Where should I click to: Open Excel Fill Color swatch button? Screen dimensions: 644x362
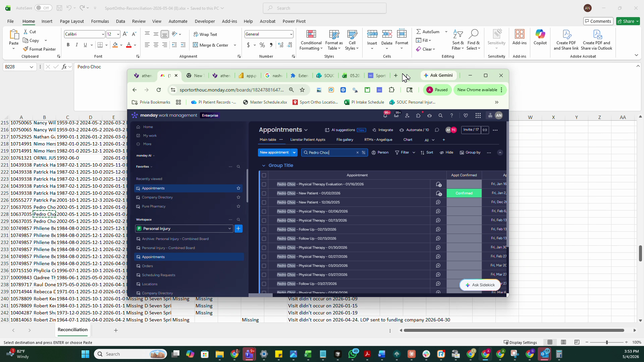[x=115, y=45]
